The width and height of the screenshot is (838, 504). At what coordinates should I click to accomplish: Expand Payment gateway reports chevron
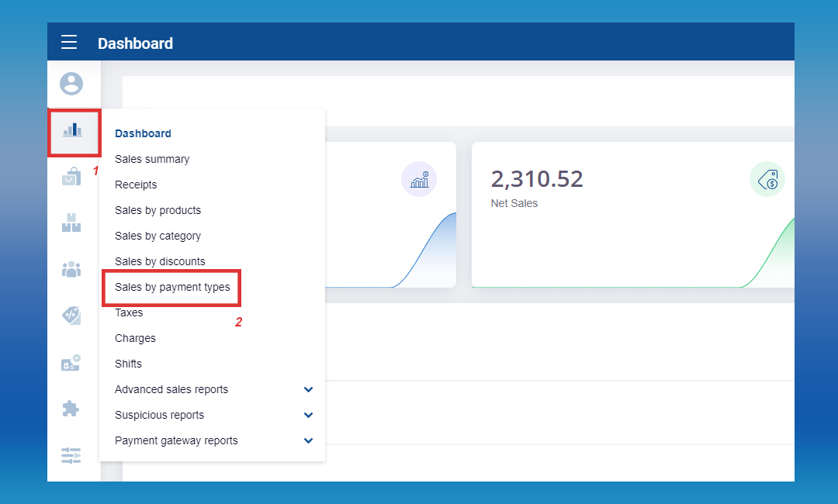point(308,440)
